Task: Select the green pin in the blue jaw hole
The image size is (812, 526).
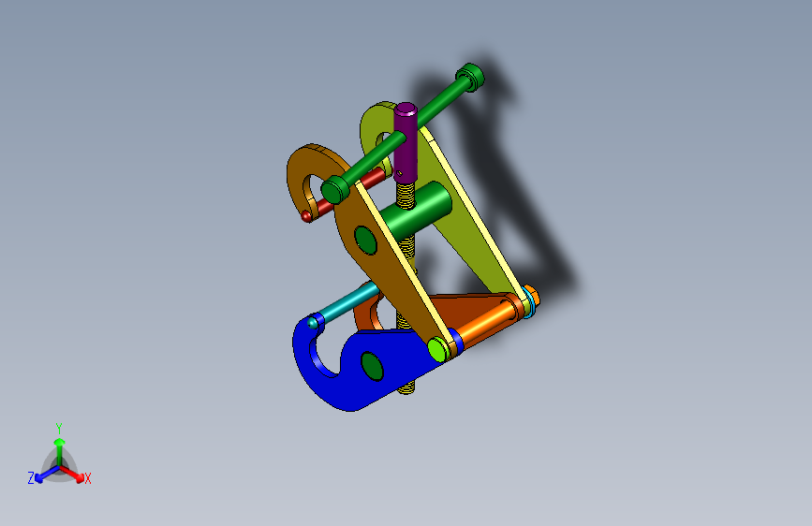Action: point(372,366)
